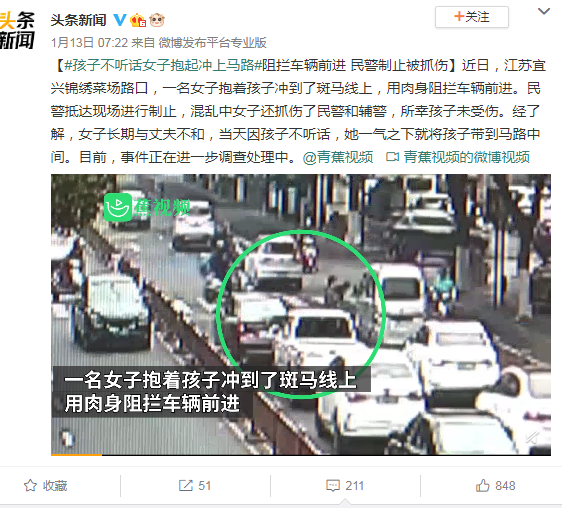Click the 头条新闻 profile avatar logo
Image resolution: width=562 pixels, height=508 pixels.
tap(17, 30)
